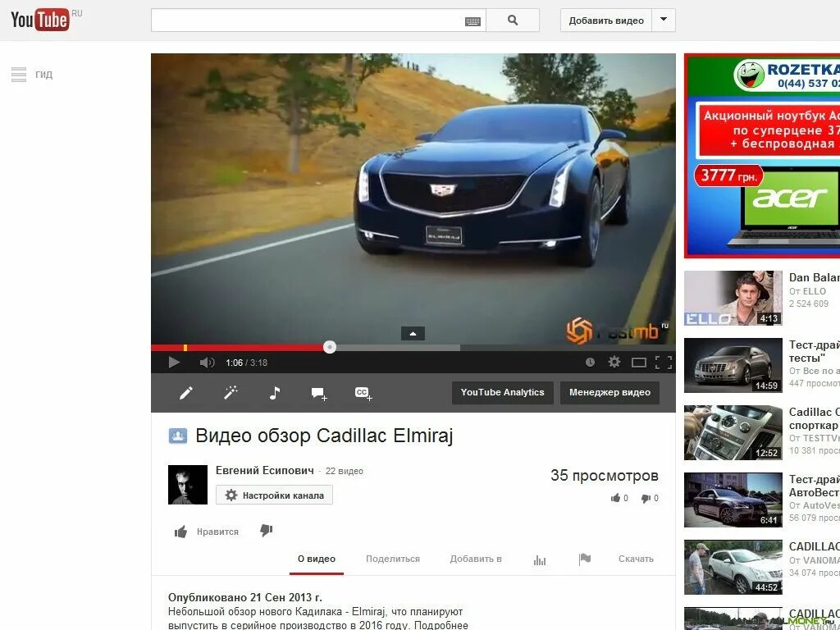Image resolution: width=840 pixels, height=630 pixels.
Task: Open the Dan Balan video title link
Action: click(x=815, y=277)
